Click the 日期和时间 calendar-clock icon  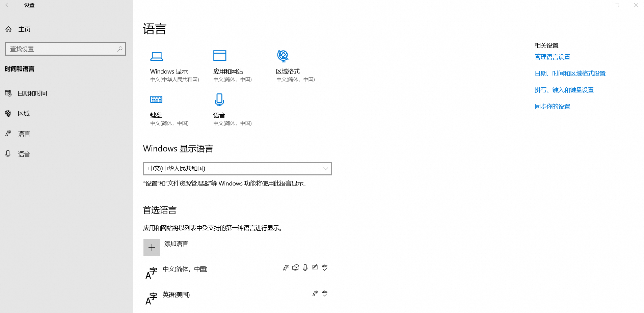click(8, 93)
